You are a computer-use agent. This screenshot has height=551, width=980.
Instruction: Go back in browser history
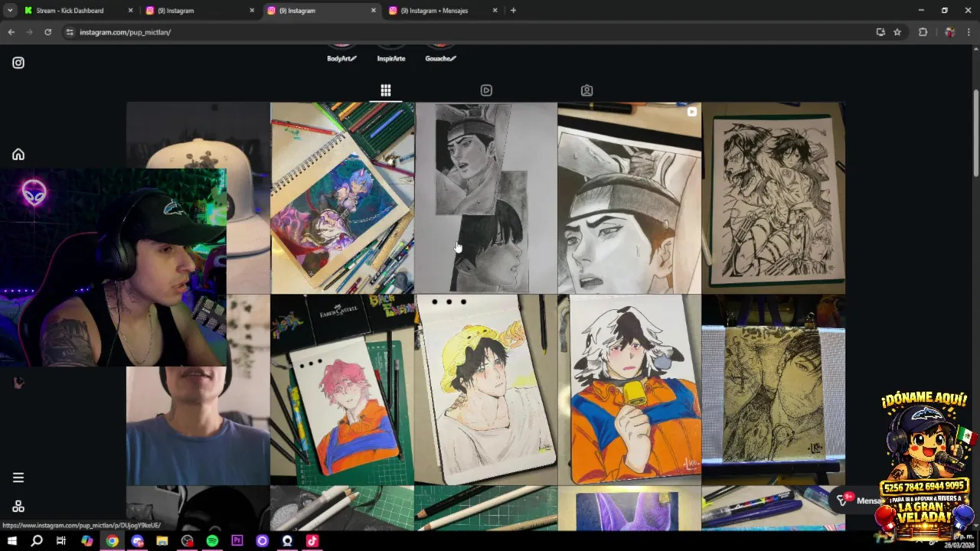[11, 32]
